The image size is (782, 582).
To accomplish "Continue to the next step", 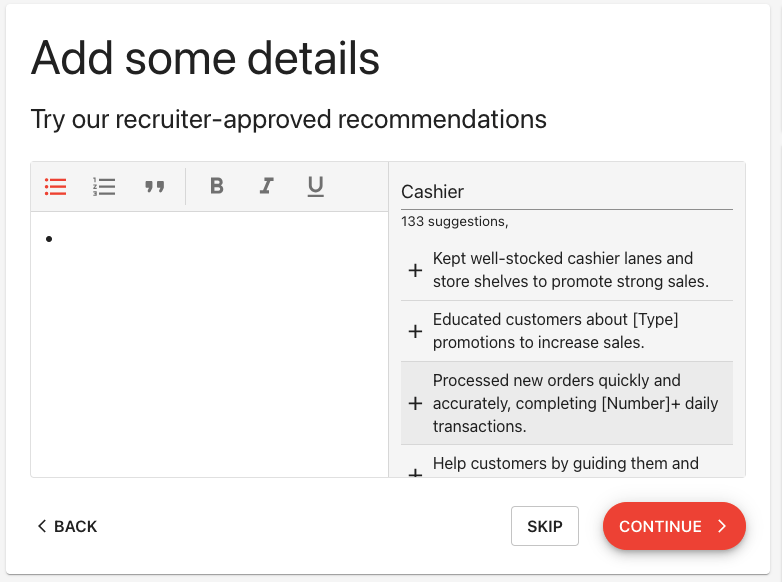I will 674,526.
